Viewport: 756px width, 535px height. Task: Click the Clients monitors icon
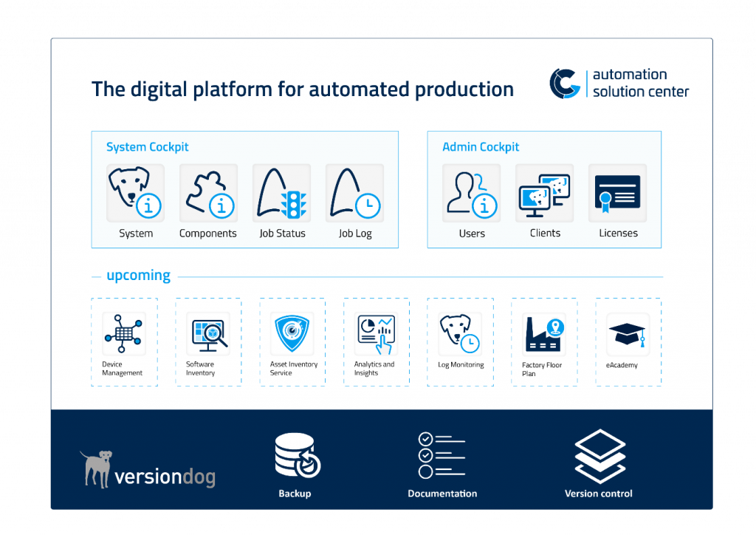tap(545, 194)
